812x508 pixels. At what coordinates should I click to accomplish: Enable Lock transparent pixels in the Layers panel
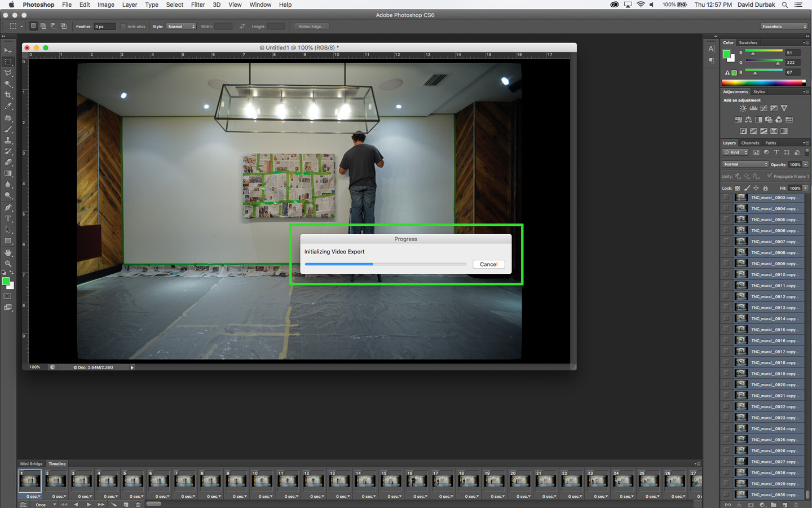(738, 188)
